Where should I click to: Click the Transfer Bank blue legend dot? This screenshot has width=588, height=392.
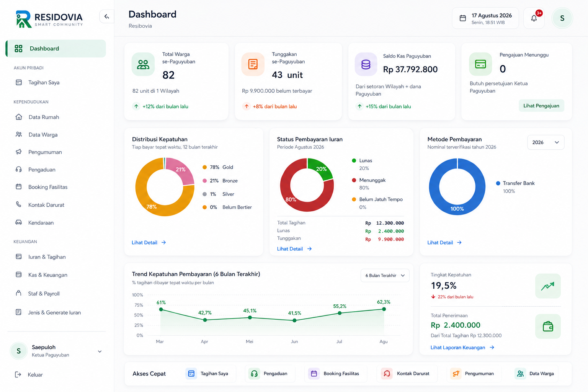498,183
